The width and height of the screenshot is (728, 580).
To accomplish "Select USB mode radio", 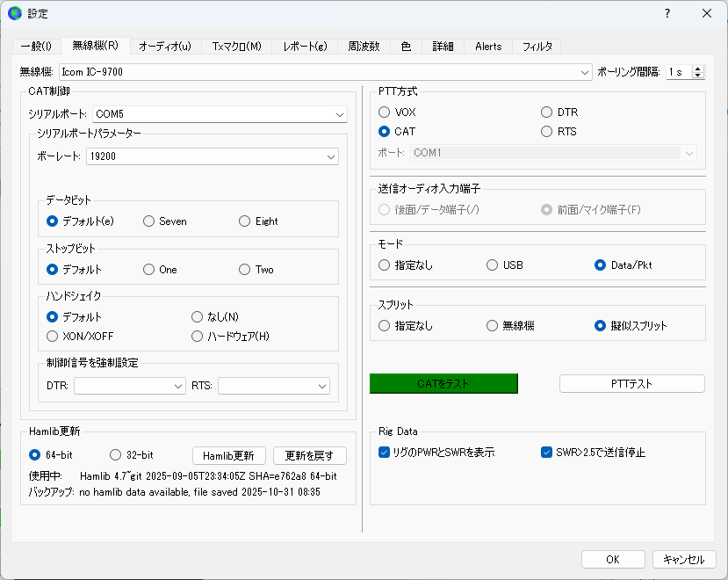I will point(505,265).
